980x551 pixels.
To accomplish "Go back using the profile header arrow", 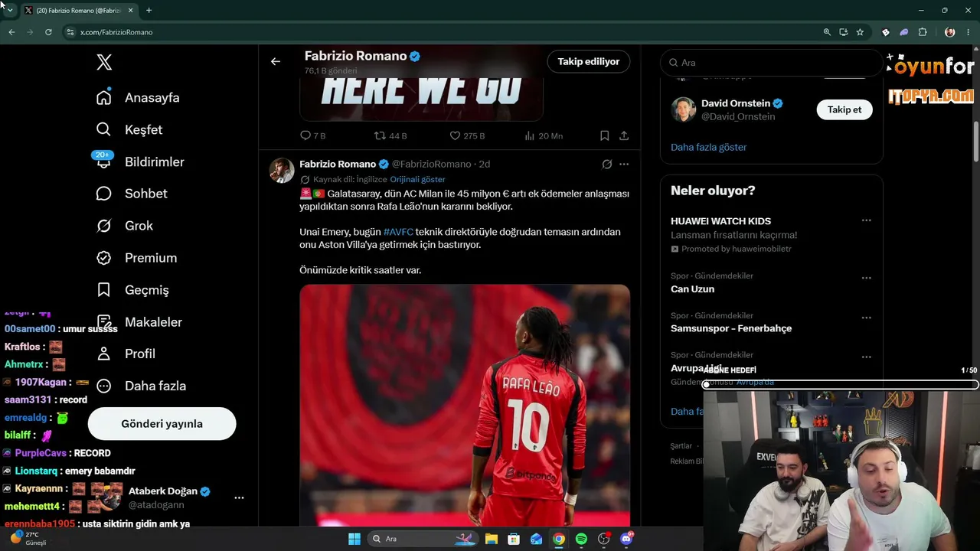I will point(276,61).
